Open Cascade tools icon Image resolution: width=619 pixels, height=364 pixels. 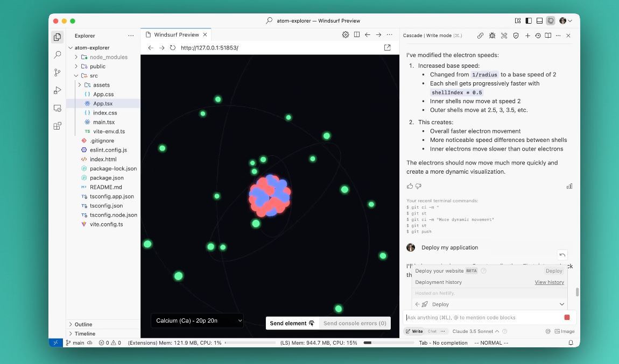(x=504, y=35)
